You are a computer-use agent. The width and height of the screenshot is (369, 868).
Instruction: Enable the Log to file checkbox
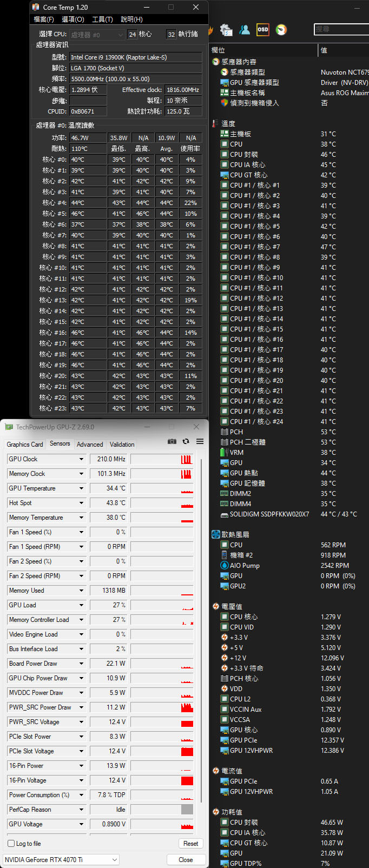(11, 843)
